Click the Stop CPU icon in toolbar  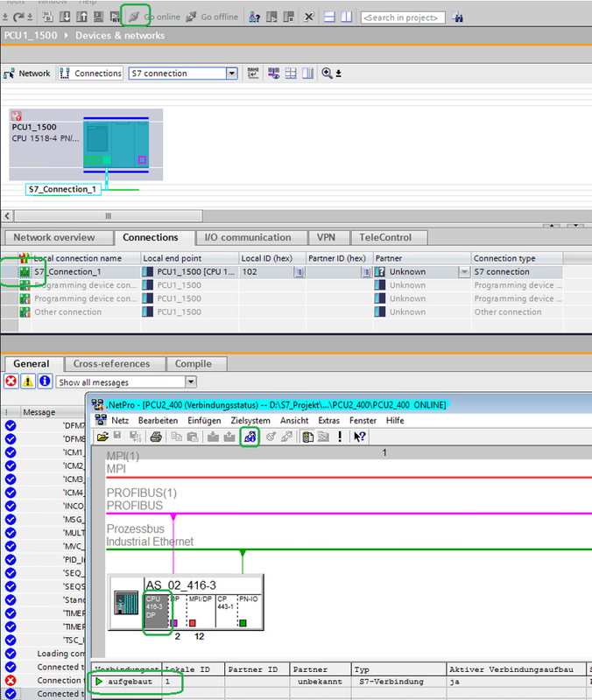pyautogui.click(x=289, y=17)
